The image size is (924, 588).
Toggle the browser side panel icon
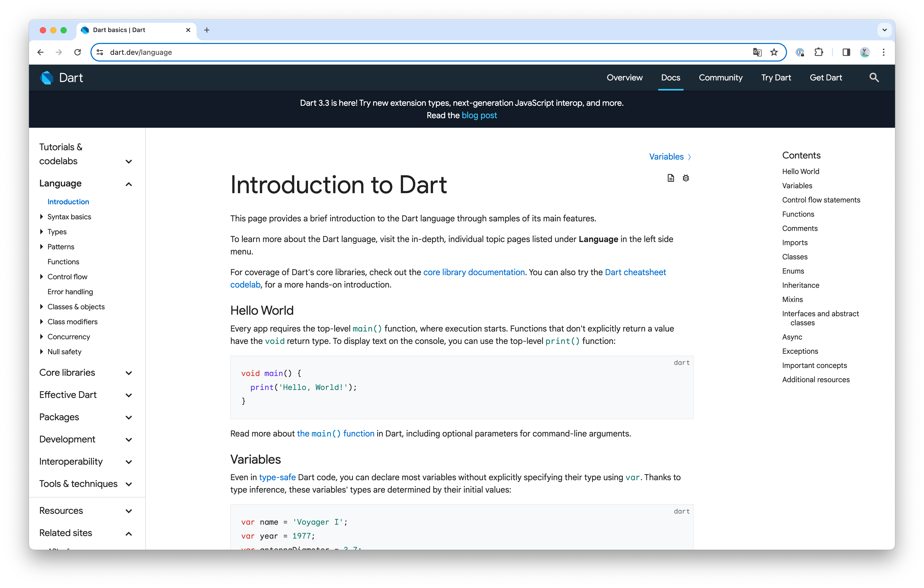[846, 52]
